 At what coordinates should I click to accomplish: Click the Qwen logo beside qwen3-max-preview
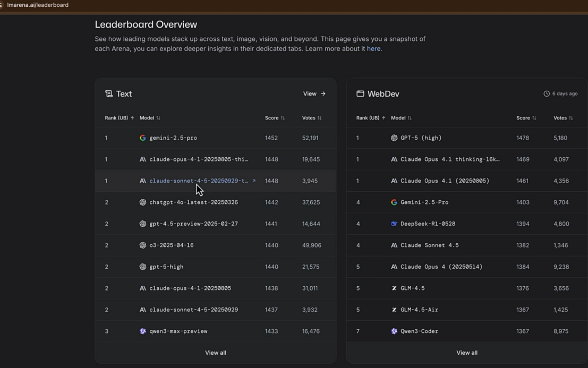tap(142, 331)
